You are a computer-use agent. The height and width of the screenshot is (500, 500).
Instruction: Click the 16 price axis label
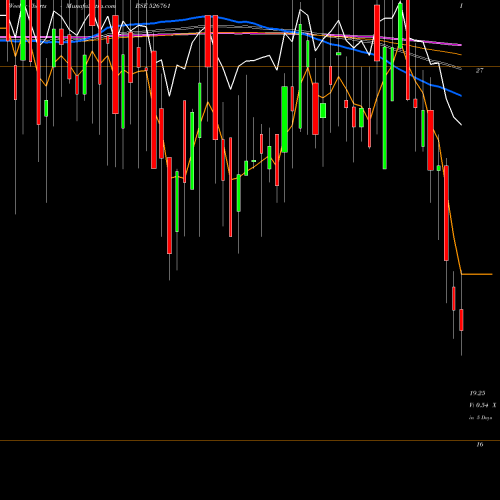click(x=480, y=444)
